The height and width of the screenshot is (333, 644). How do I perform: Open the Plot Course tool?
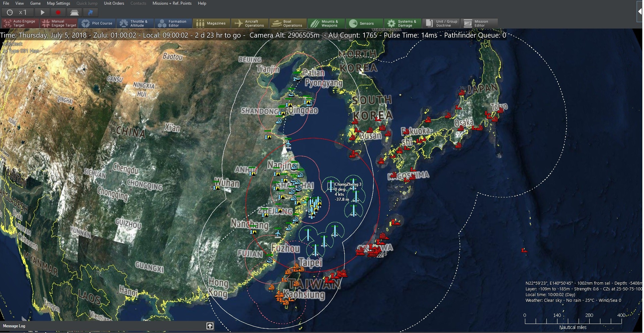(98, 23)
